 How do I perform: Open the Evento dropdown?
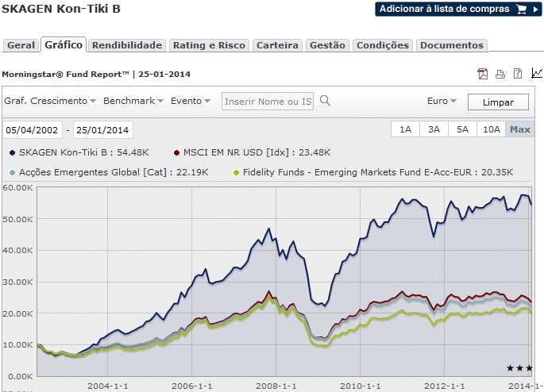(x=191, y=101)
